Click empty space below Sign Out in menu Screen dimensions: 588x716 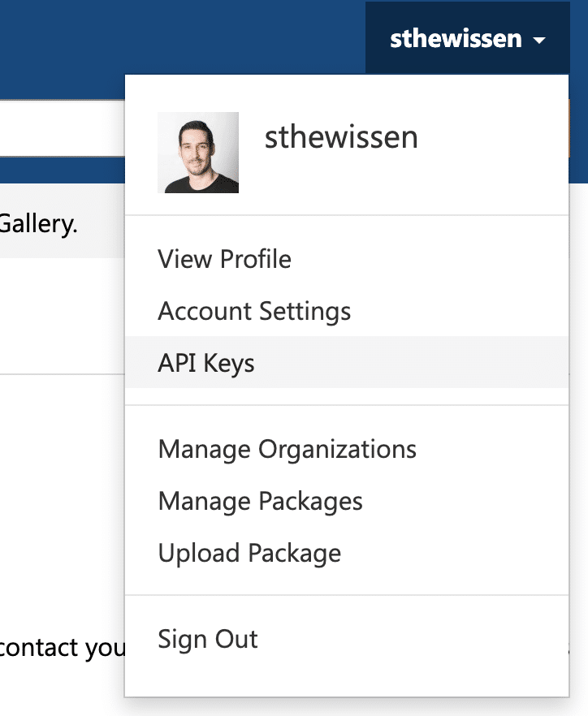(x=347, y=678)
